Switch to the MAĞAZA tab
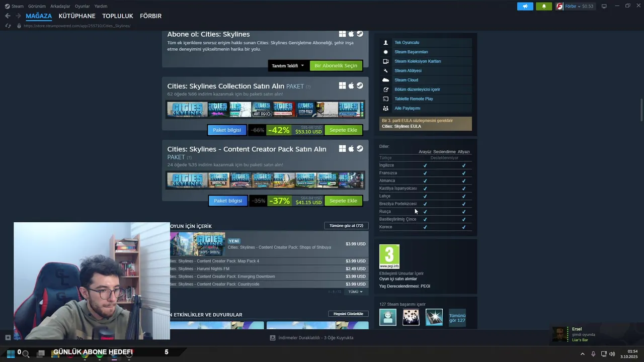The width and height of the screenshot is (644, 362). point(39,16)
